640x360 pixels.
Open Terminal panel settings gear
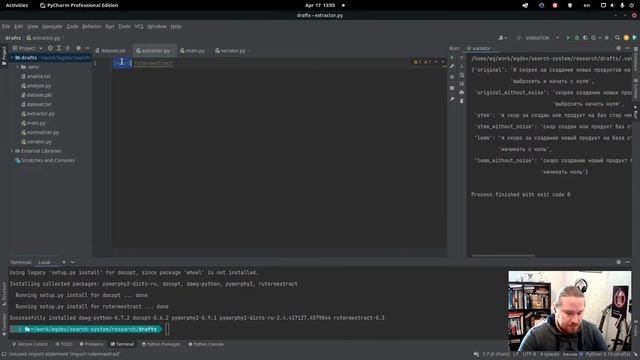tap(619, 262)
